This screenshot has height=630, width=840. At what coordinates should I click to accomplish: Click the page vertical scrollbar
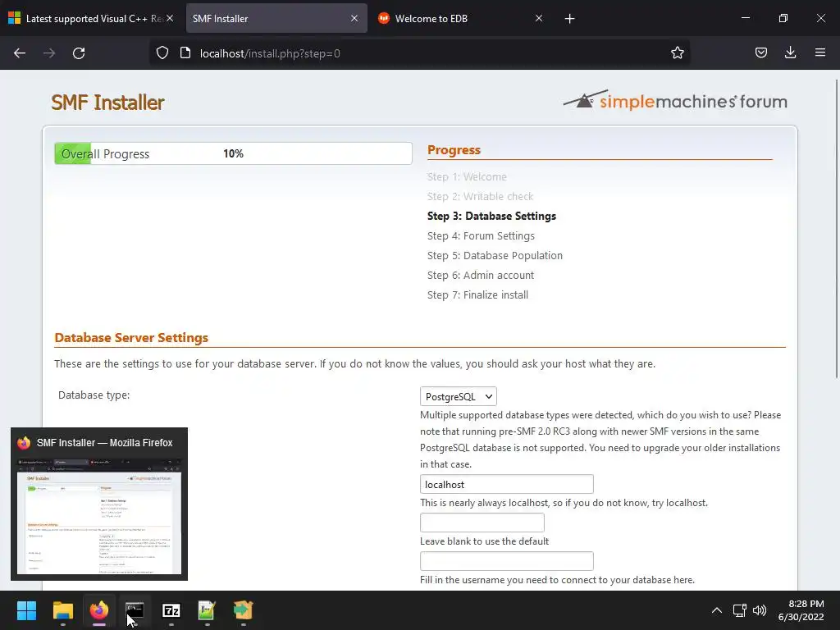pos(836,228)
